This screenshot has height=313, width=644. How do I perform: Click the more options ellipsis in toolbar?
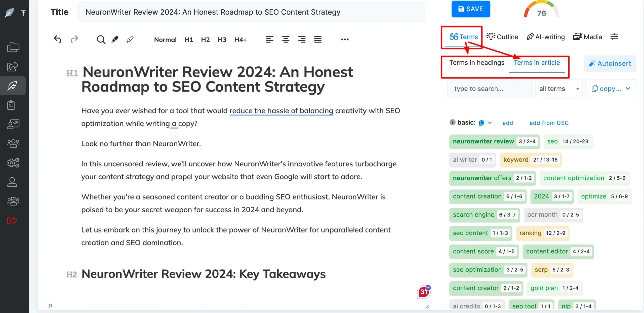[x=345, y=40]
